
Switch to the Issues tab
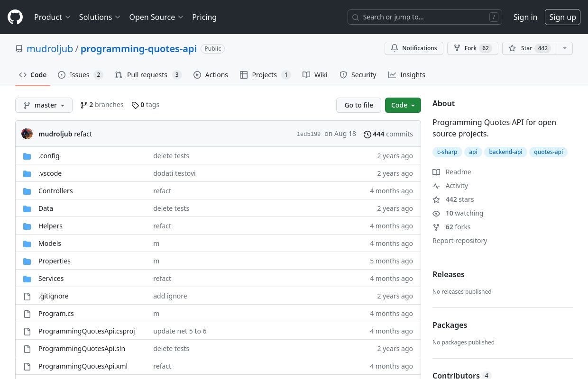80,75
